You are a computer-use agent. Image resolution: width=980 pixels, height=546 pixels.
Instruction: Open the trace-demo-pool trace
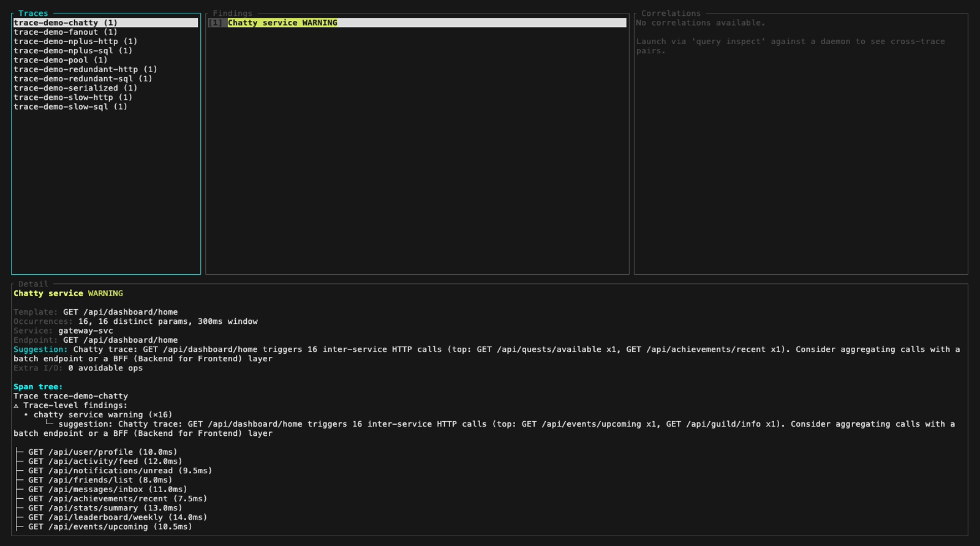(x=61, y=60)
